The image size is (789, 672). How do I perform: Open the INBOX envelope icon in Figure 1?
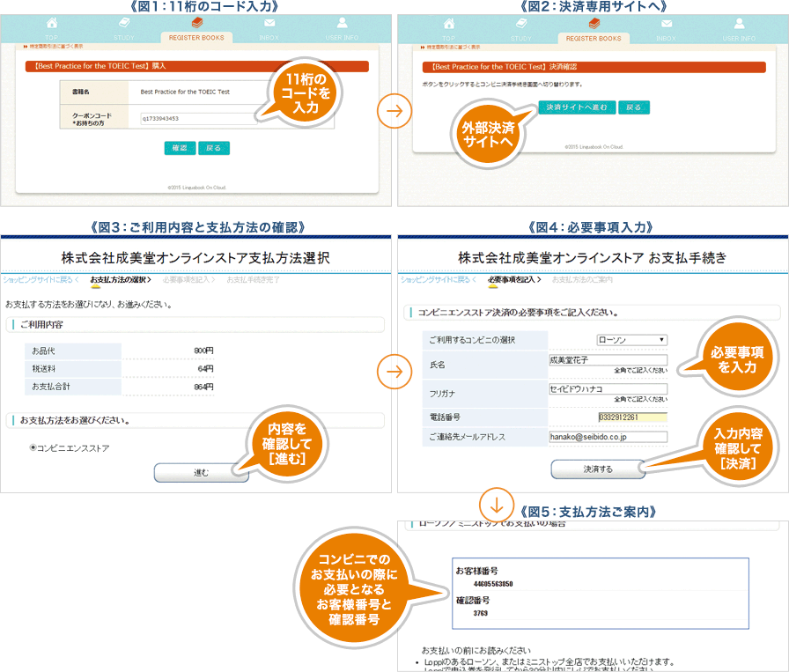(269, 23)
